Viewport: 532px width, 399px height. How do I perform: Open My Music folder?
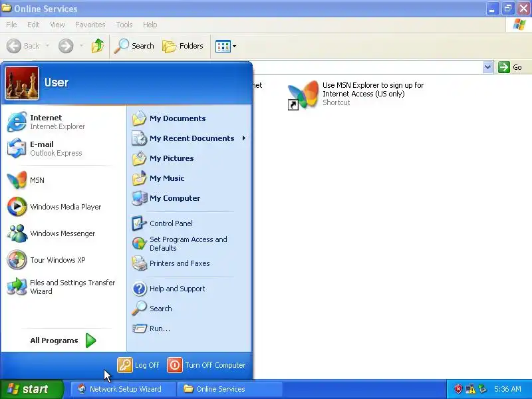(190, 178)
